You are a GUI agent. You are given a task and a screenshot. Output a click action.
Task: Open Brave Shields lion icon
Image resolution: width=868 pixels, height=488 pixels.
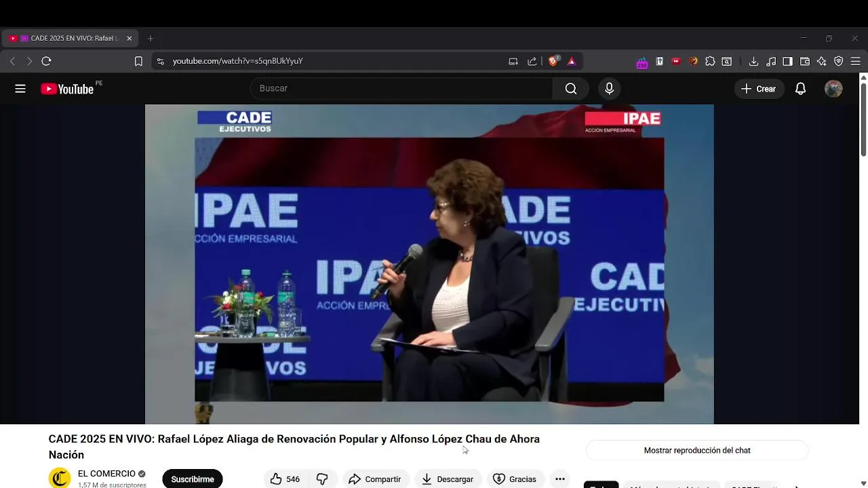553,61
